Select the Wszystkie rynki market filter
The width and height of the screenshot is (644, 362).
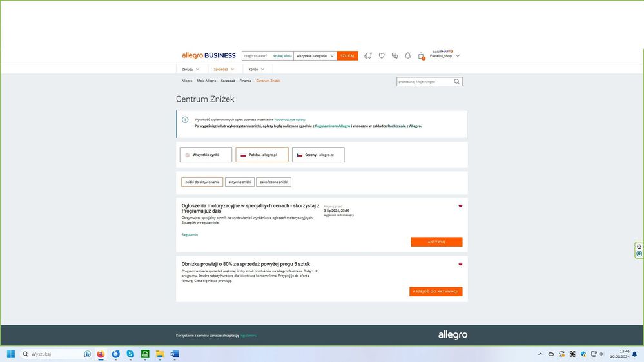[206, 155]
